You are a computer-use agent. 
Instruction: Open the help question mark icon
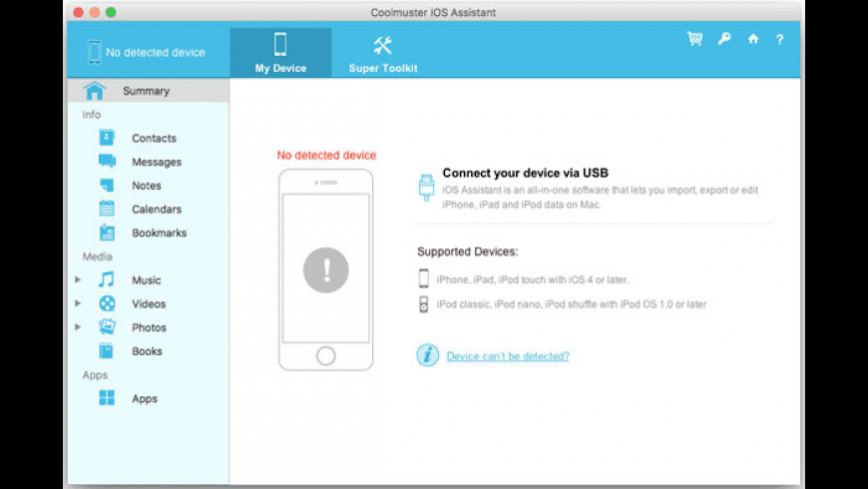779,39
